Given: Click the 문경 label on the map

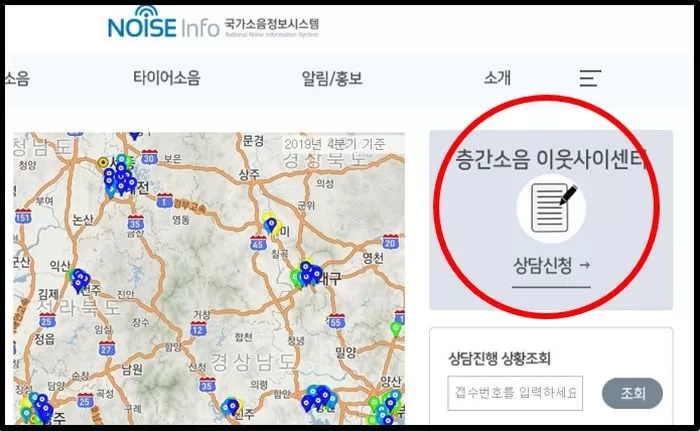Looking at the screenshot, I should 253,141.
